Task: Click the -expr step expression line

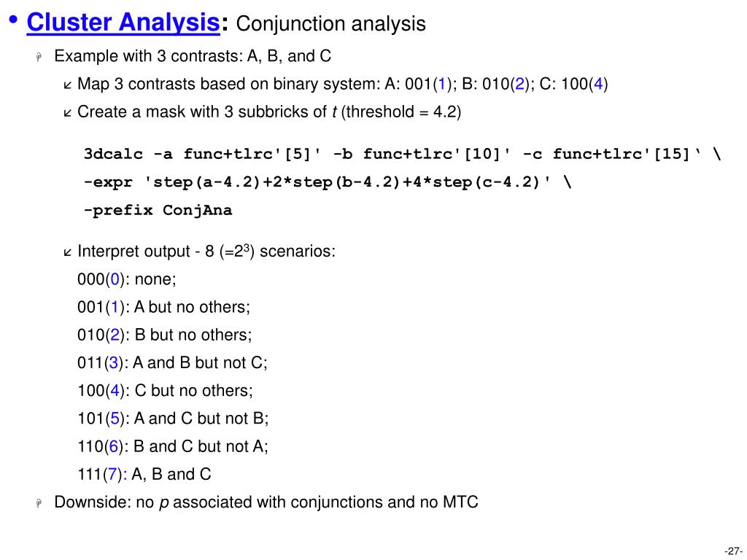Action: pyautogui.click(x=328, y=182)
